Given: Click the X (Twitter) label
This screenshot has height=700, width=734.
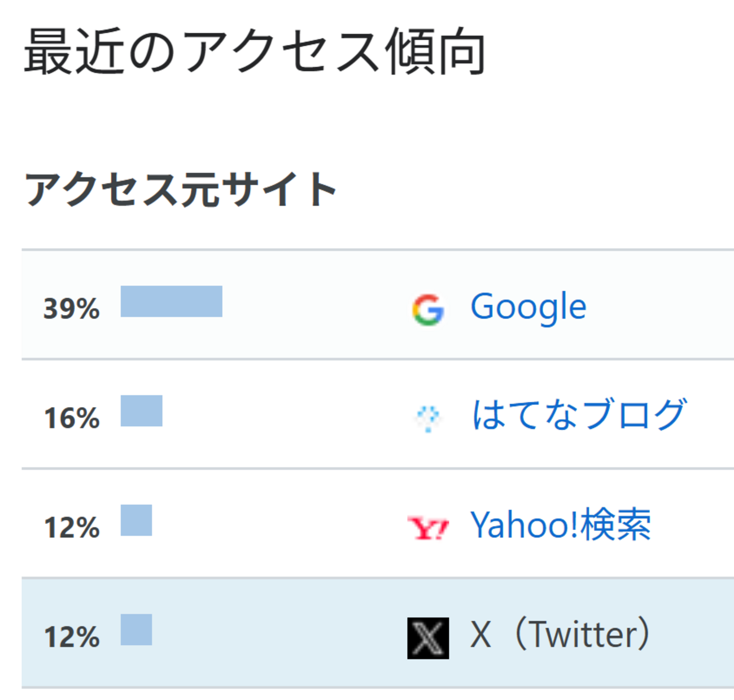Looking at the screenshot, I should (x=560, y=635).
